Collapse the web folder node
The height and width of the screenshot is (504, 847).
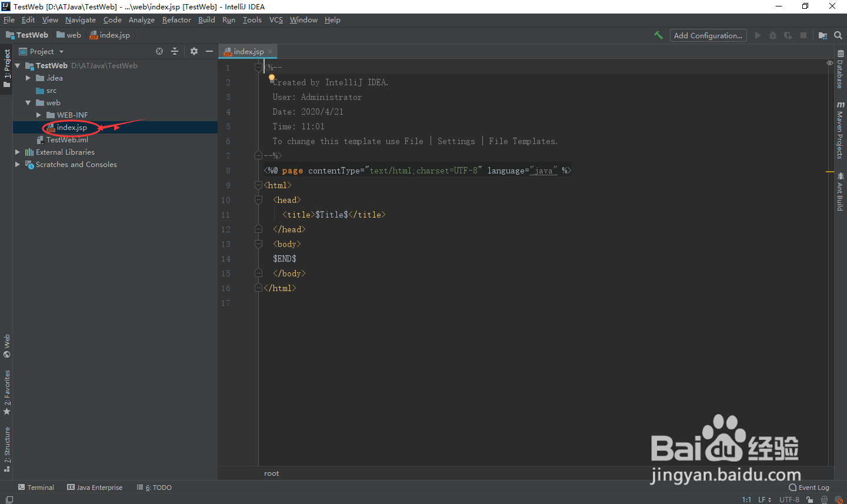[x=28, y=102]
